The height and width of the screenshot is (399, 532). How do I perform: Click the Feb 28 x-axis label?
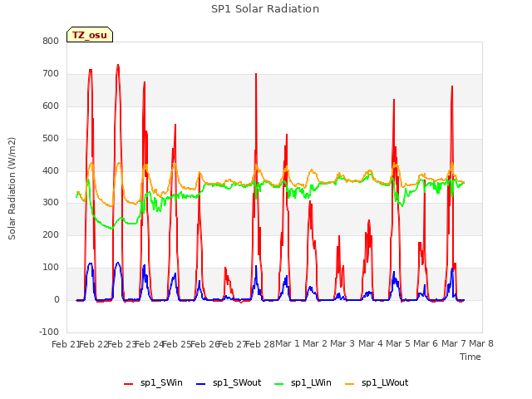click(x=260, y=344)
